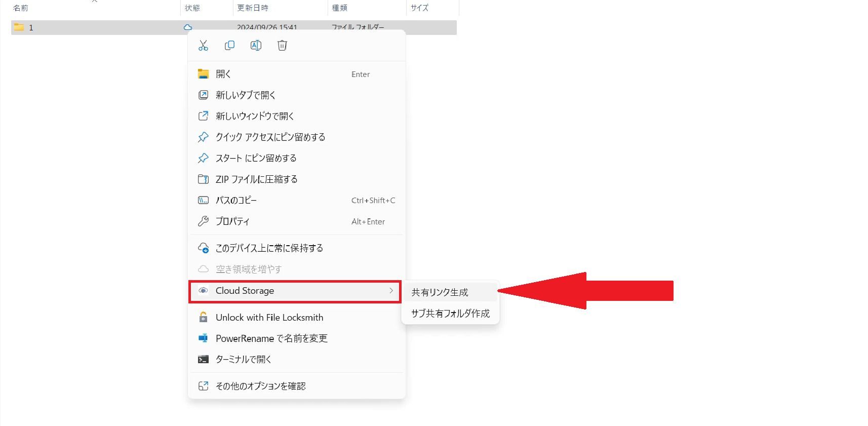The width and height of the screenshot is (868, 426).
Task: Choose このデバイス上に常に保持する
Action: [x=296, y=248]
